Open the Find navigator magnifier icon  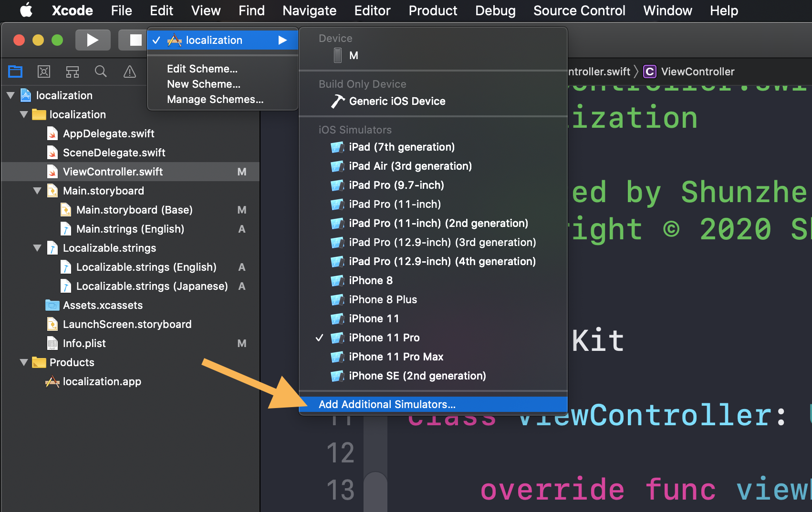pos(101,72)
